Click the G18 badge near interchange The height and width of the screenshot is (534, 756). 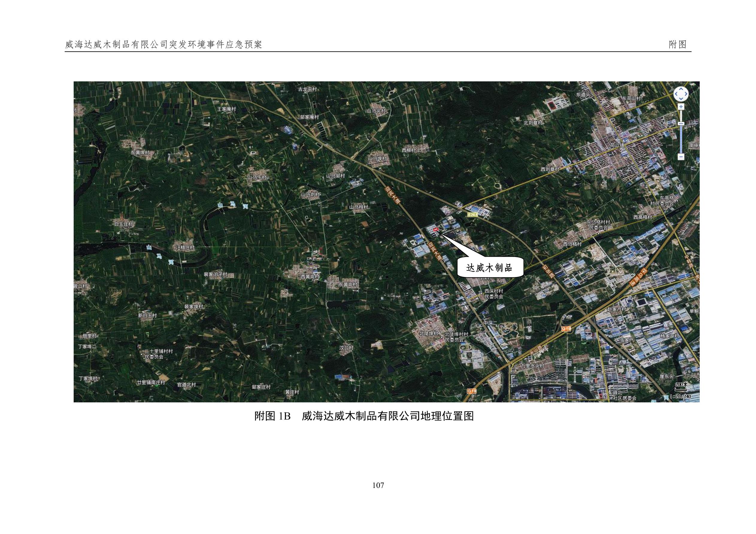566,328
